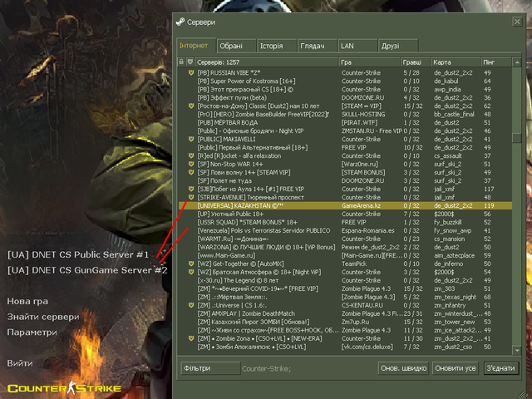Viewport: 532px width, 399px height.
Task: Click shield icon beside [PUBLIC] MAKIAVELLI row
Action: point(191,139)
